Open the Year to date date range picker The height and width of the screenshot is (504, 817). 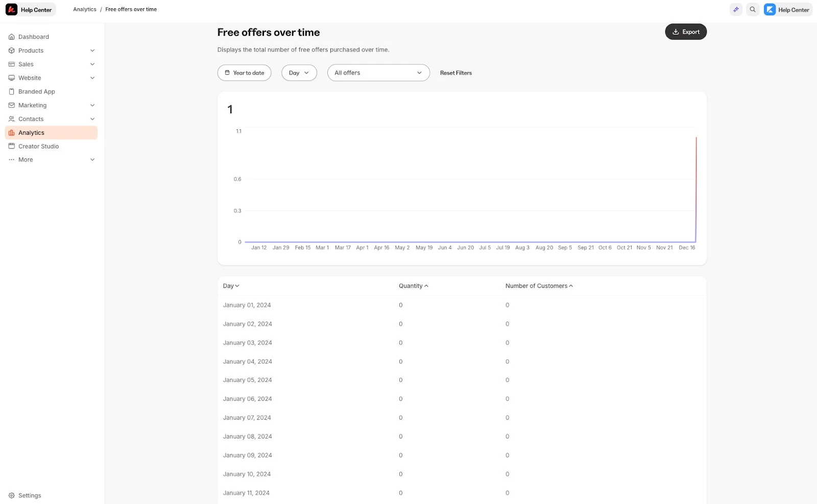[x=244, y=73]
